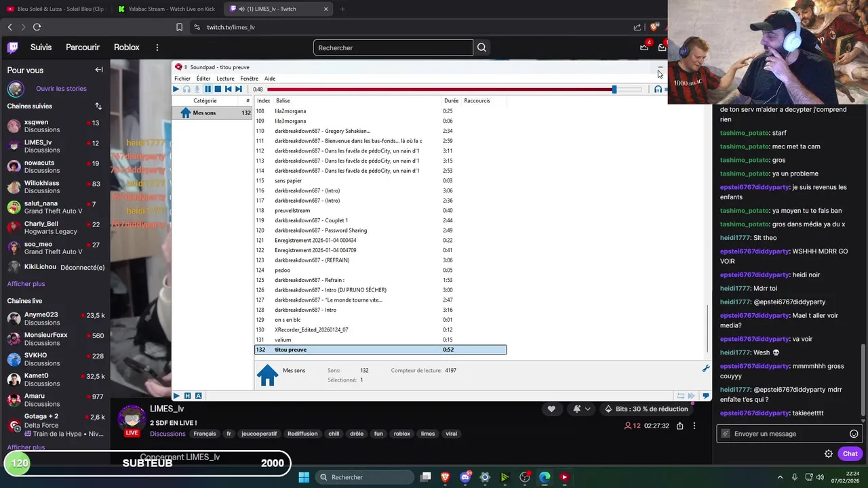Collapse the Pour vous sidebar arrow

tap(99, 70)
